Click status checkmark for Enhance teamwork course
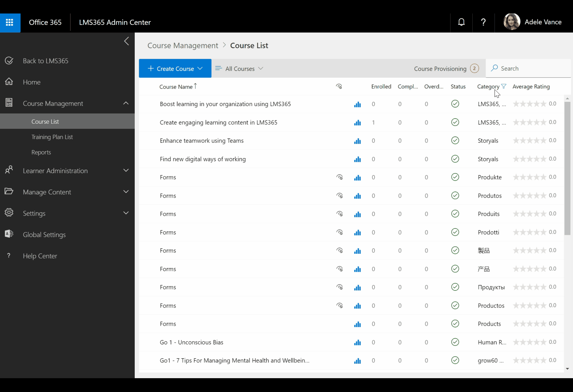This screenshot has width=573, height=392. 455,140
